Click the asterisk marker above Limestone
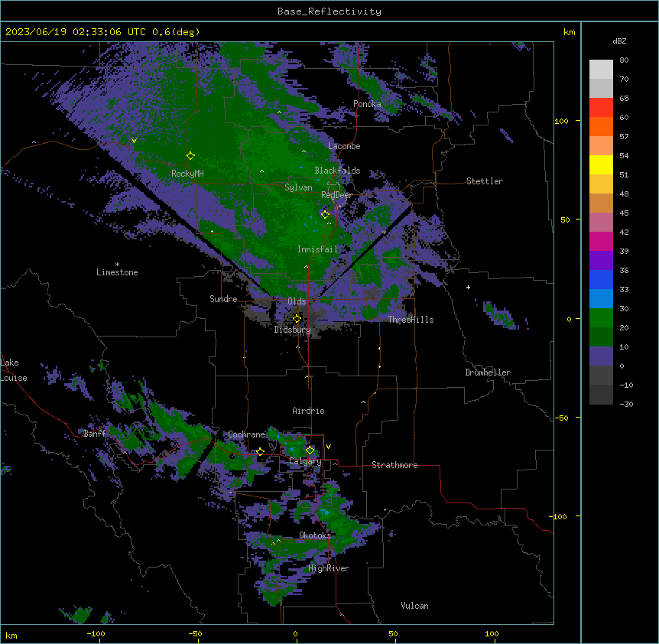The height and width of the screenshot is (644, 659). pos(117,265)
